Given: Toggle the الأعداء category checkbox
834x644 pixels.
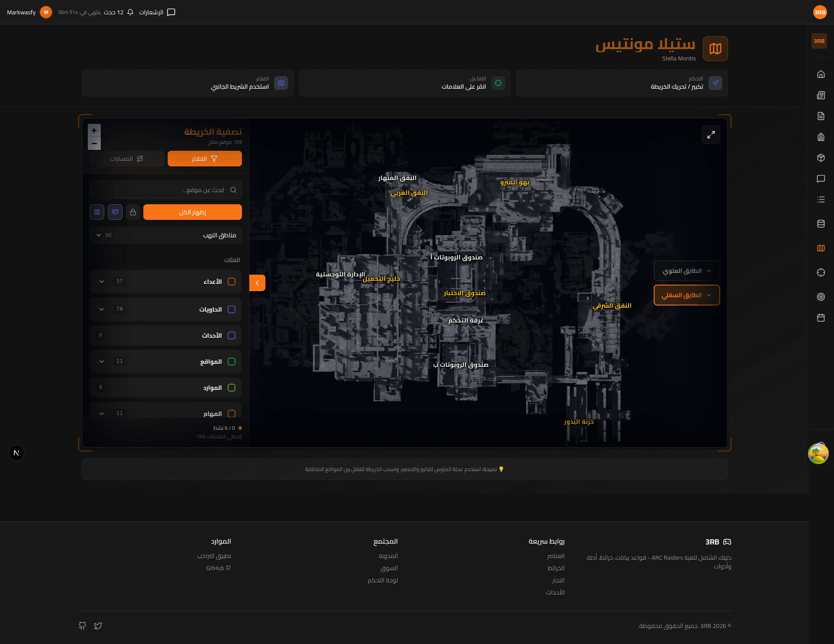Looking at the screenshot, I should point(232,282).
